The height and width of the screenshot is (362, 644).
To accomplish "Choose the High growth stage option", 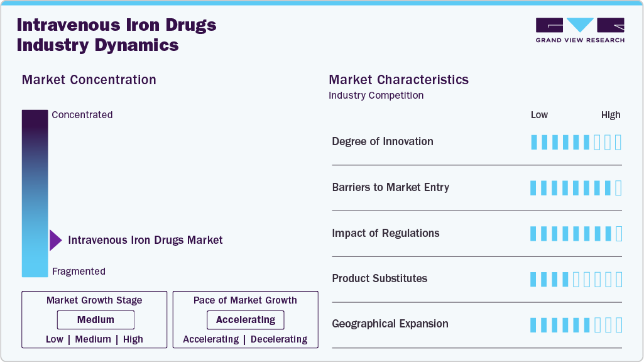I will [x=133, y=339].
